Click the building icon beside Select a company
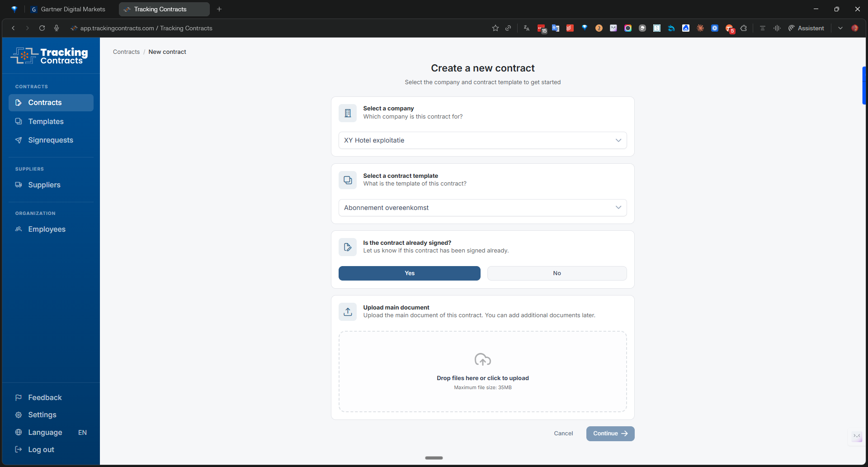 pos(348,113)
